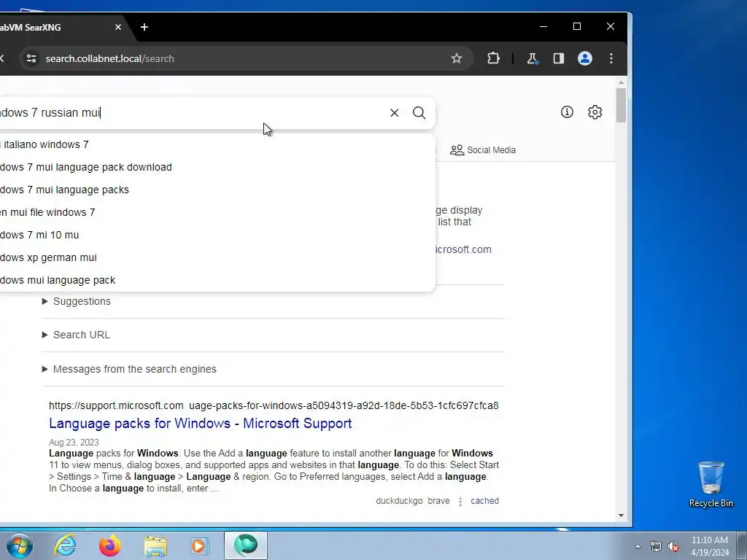Launch Firefox from taskbar
This screenshot has height=560, width=747.
[x=109, y=545]
